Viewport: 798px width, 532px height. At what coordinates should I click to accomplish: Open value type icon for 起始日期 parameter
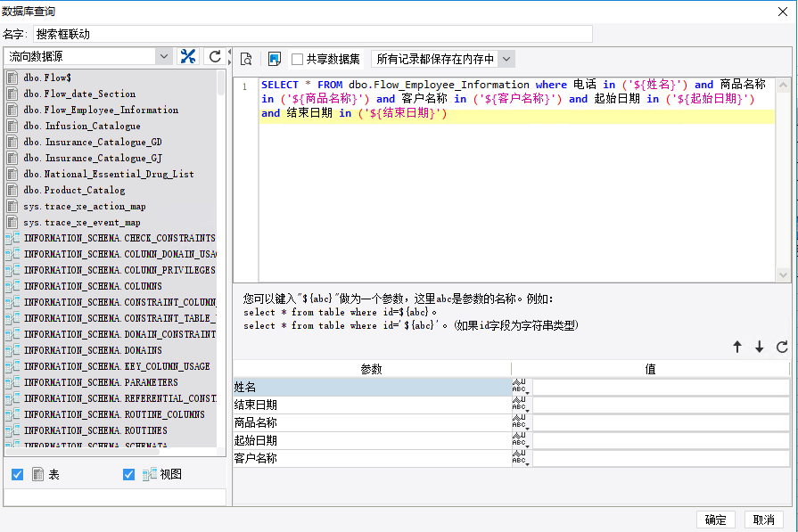point(521,440)
